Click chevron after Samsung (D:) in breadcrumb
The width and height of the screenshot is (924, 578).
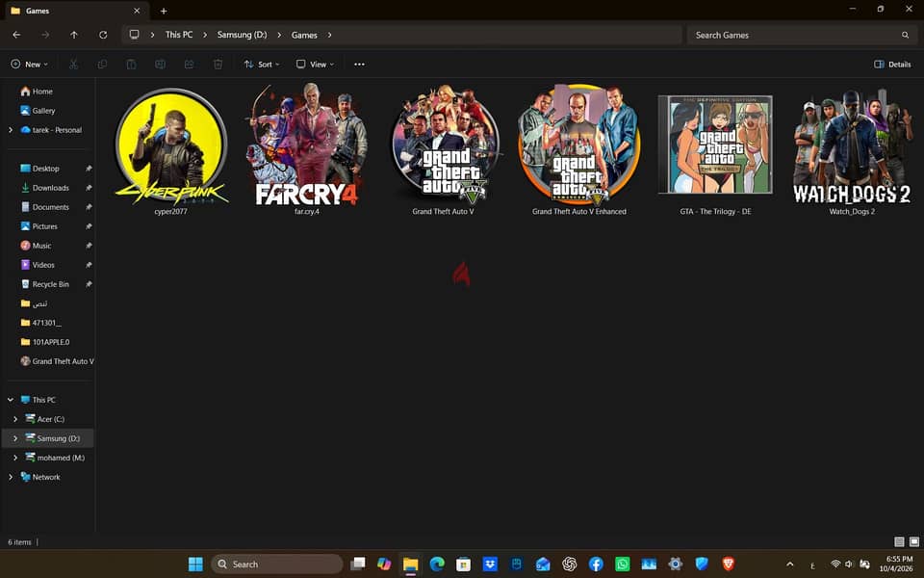click(279, 35)
